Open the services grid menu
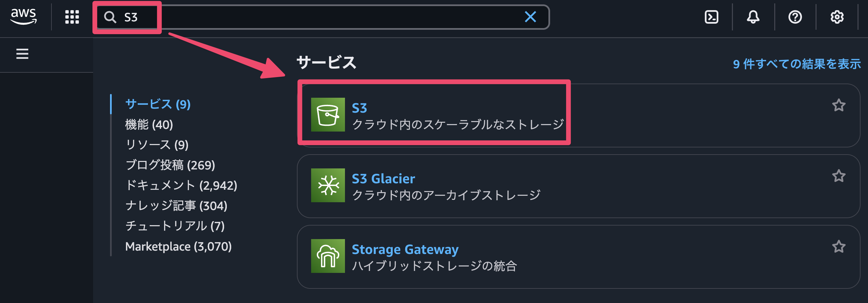 pos(72,17)
